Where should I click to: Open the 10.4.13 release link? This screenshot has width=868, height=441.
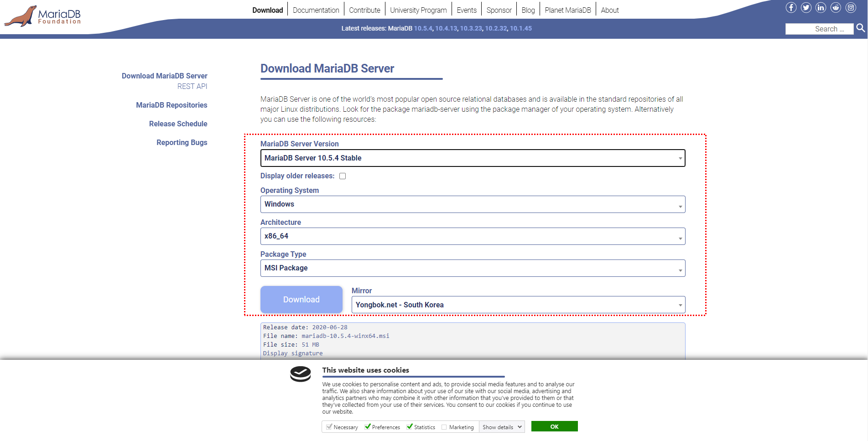446,28
